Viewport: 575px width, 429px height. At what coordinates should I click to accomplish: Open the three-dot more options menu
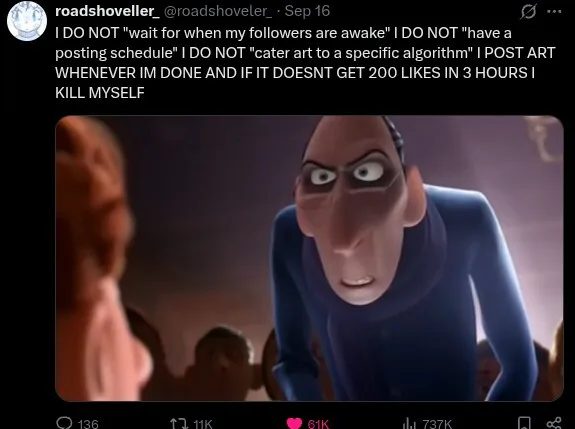pos(554,11)
